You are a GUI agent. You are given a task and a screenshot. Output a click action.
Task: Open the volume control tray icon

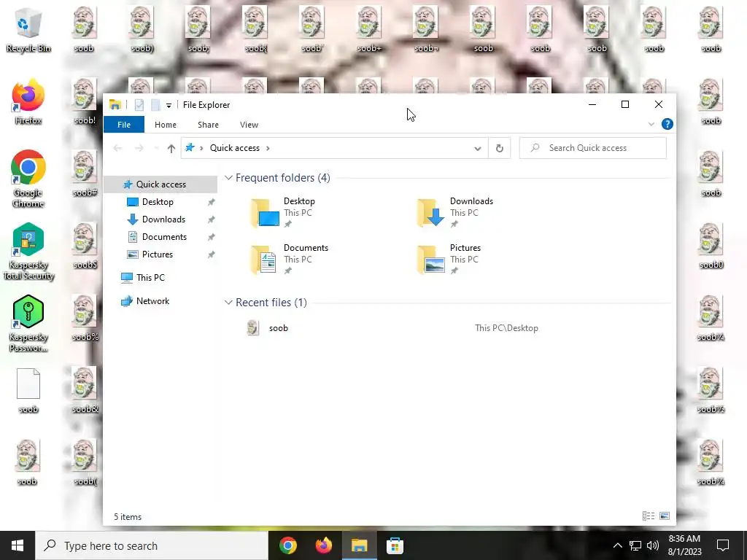coord(653,545)
